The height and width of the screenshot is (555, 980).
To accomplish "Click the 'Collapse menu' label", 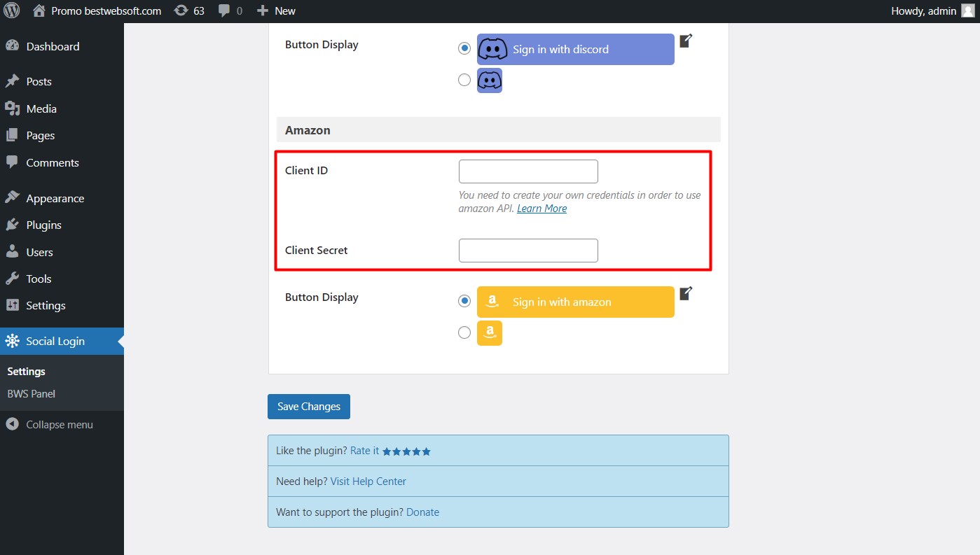I will point(60,424).
